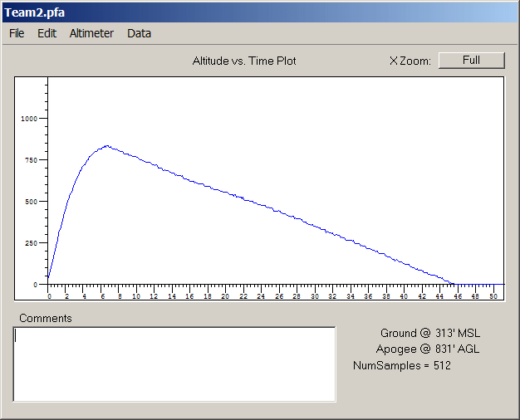Screen dimensions: 520x420
Task: Open the File menu
Action: click(17, 34)
